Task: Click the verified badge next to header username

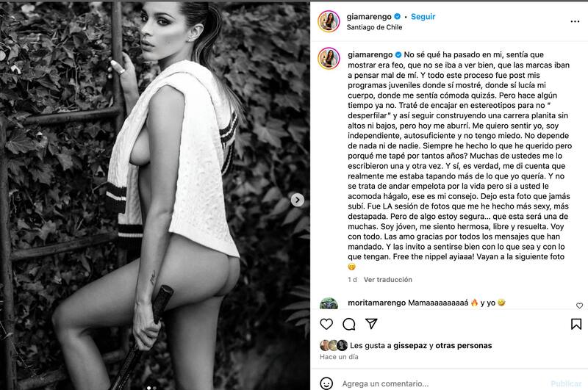Action: tap(397, 16)
